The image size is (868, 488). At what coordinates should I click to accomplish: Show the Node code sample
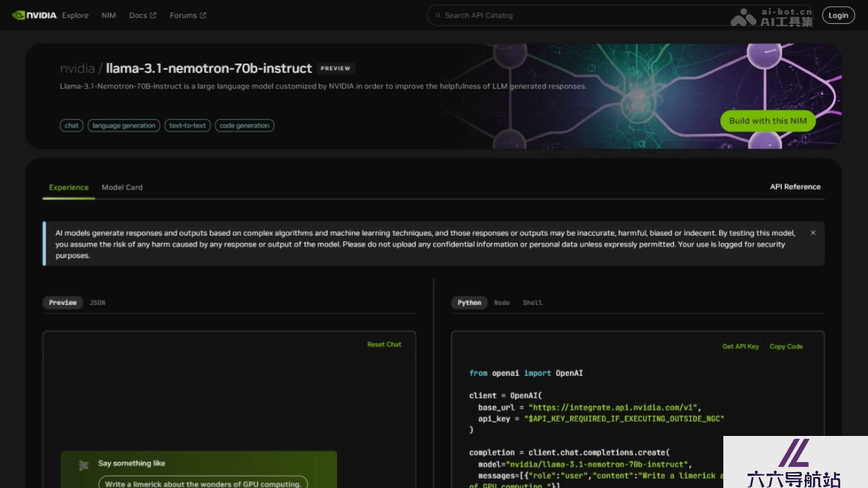[x=502, y=303]
